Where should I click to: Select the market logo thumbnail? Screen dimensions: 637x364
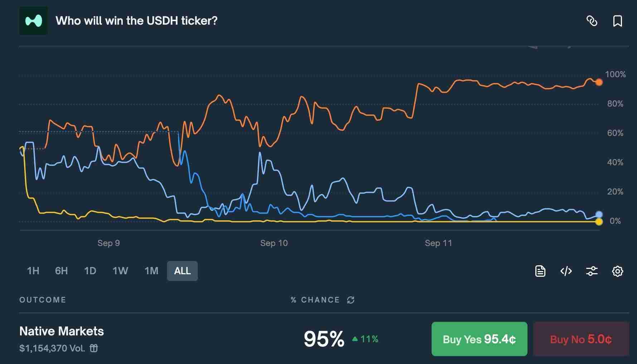click(33, 21)
